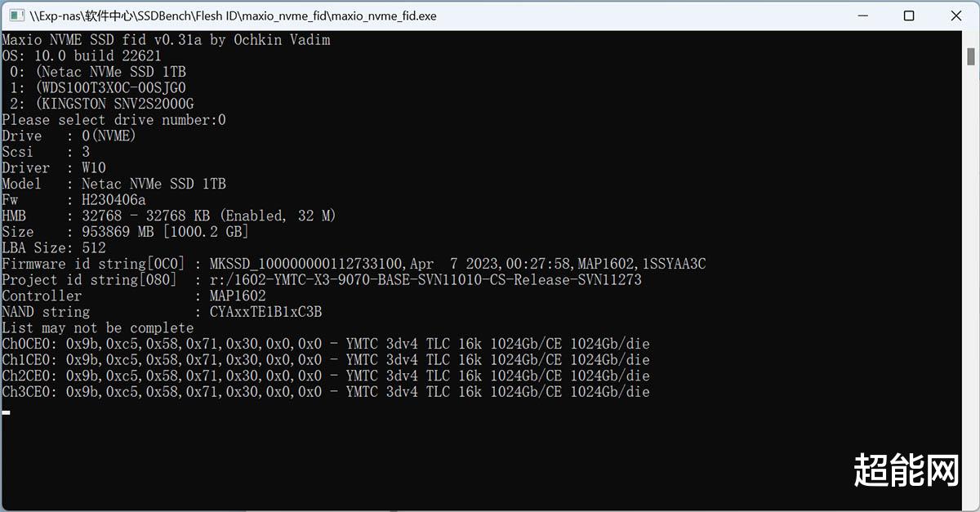Click the NAND string CYAxxTE1B1xC3B value

(265, 312)
